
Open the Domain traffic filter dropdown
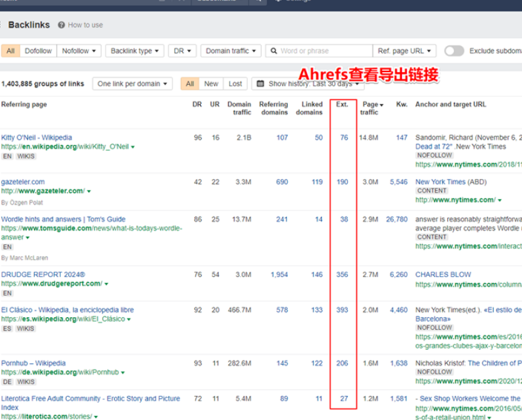(230, 51)
